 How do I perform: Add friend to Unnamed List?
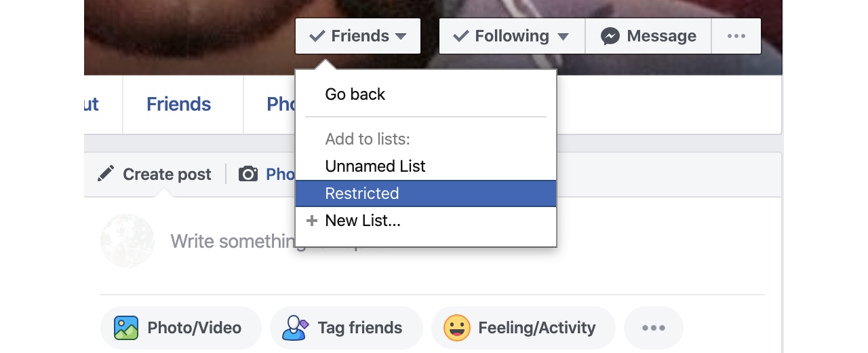click(426, 166)
